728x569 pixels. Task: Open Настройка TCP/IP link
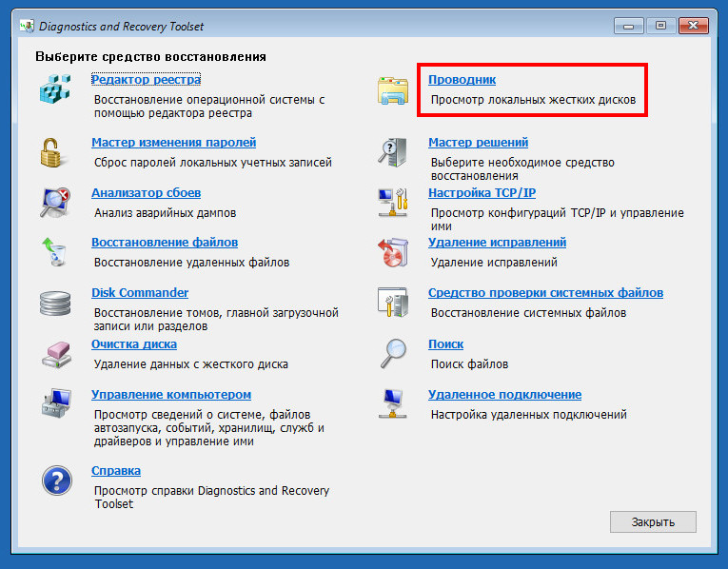[x=482, y=192]
